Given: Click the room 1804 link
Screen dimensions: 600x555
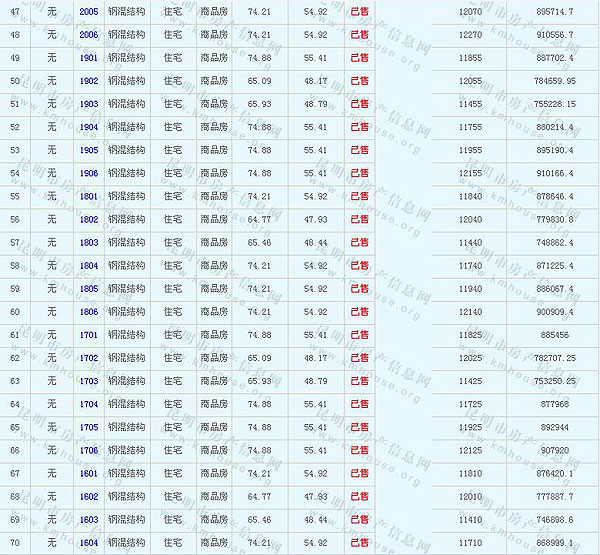Looking at the screenshot, I should pyautogui.click(x=89, y=266).
